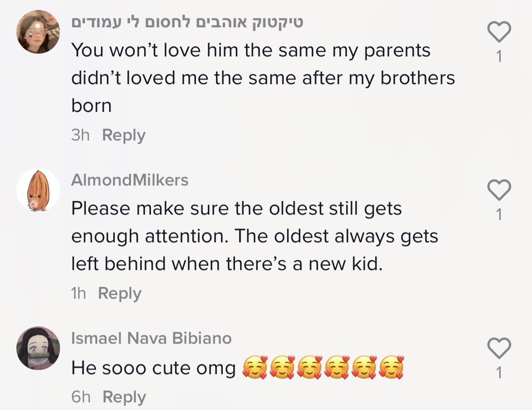Viewport: 532px width, 410px height.
Task: Reply to AlmondMilkers' 1h old comment
Action: tap(120, 293)
